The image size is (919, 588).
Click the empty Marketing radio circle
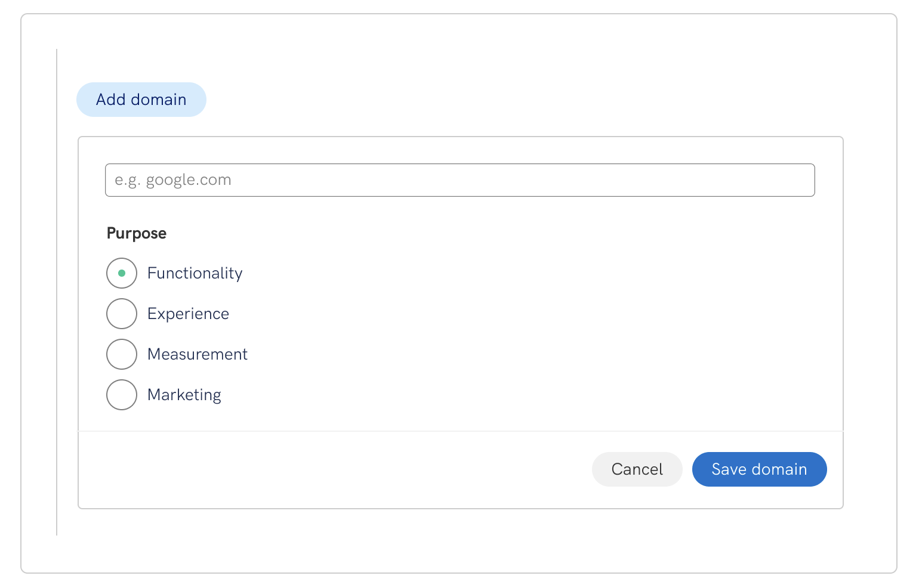click(121, 394)
